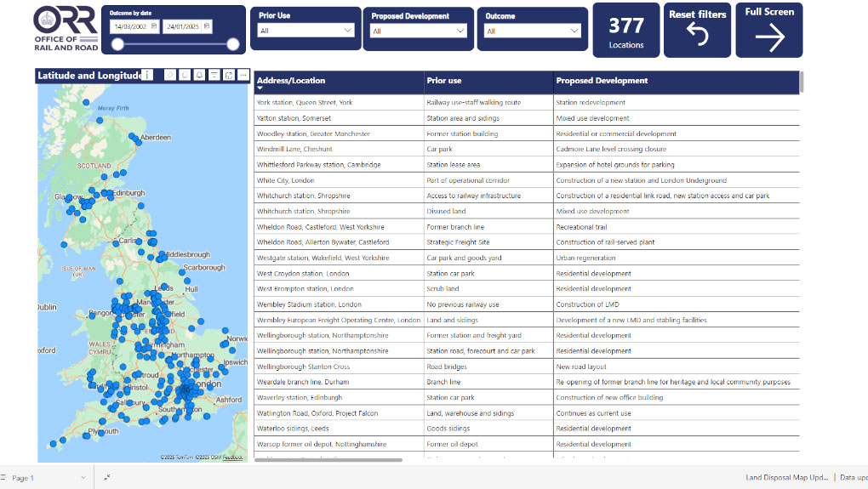Set alert with bell icon
Screen dimensions: 868x489
pyautogui.click(x=199, y=76)
